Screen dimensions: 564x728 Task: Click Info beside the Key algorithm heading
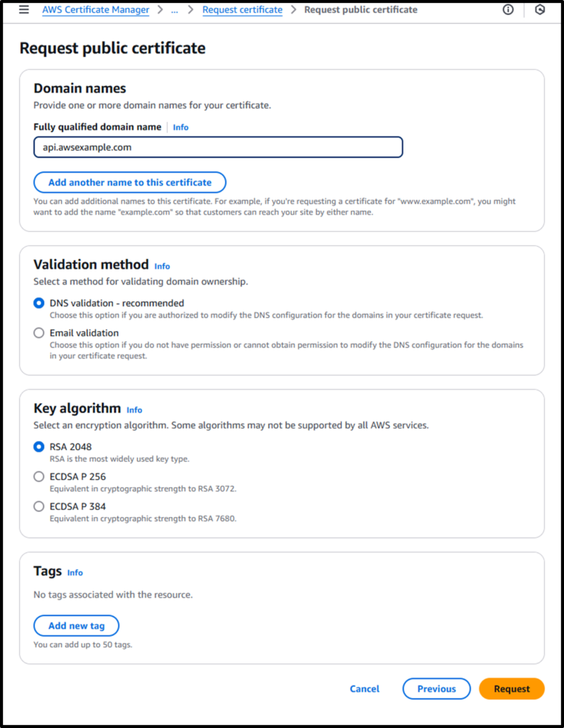coord(134,410)
